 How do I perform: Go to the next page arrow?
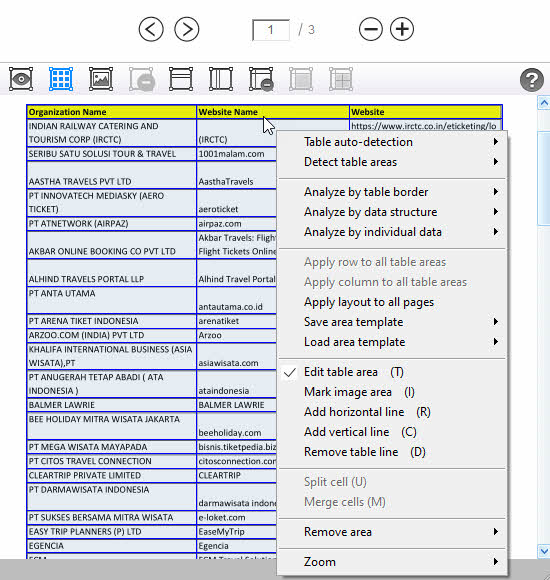[x=187, y=29]
